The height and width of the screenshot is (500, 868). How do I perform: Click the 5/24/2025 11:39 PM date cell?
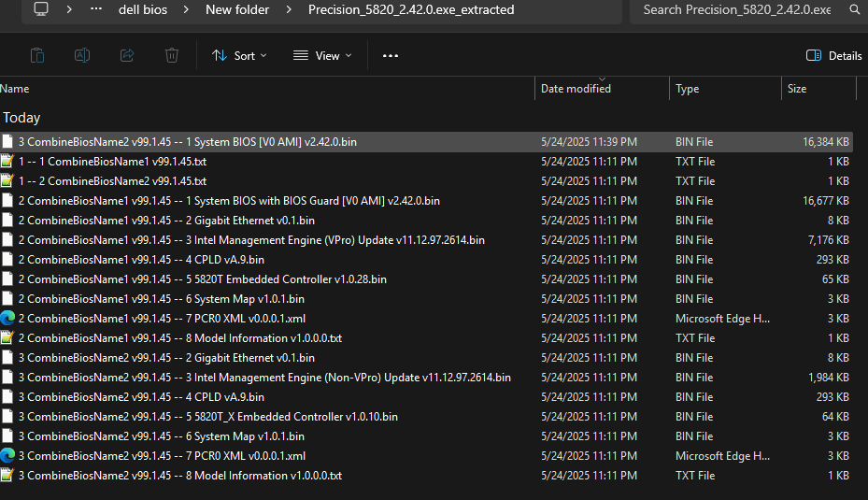click(589, 142)
